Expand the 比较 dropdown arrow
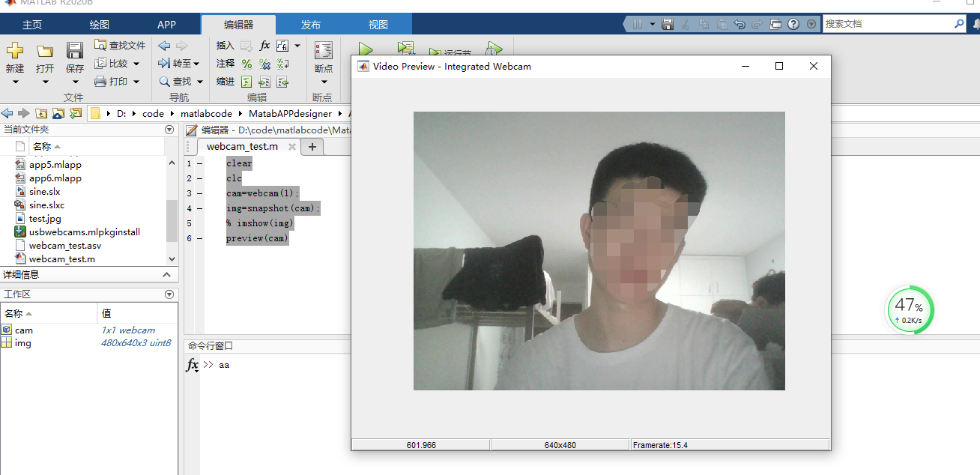This screenshot has width=980, height=475. click(136, 64)
